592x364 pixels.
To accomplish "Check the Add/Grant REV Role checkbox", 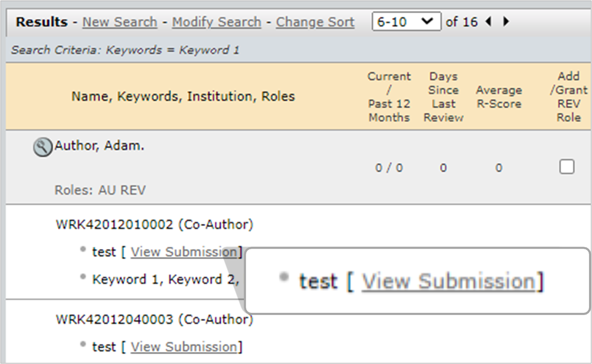I will (567, 167).
